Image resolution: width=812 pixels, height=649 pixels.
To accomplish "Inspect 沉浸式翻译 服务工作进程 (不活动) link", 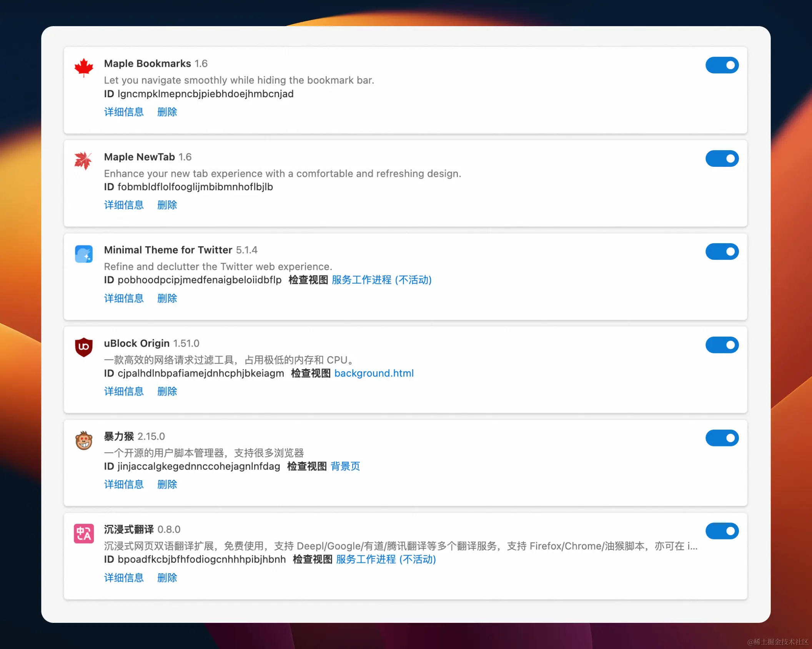I will pyautogui.click(x=386, y=559).
